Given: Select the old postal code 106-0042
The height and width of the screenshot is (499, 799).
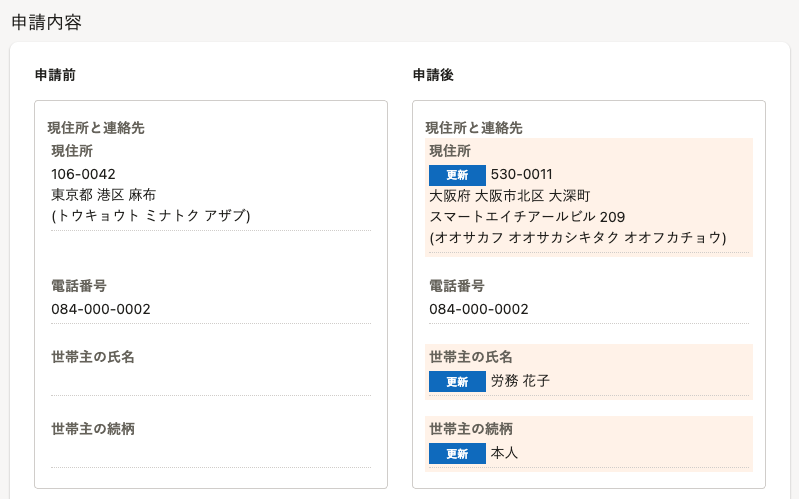Looking at the screenshot, I should (x=83, y=174).
